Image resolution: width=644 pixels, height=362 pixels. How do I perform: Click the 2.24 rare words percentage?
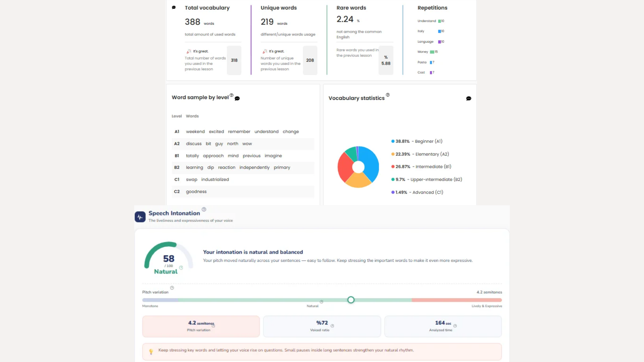345,19
